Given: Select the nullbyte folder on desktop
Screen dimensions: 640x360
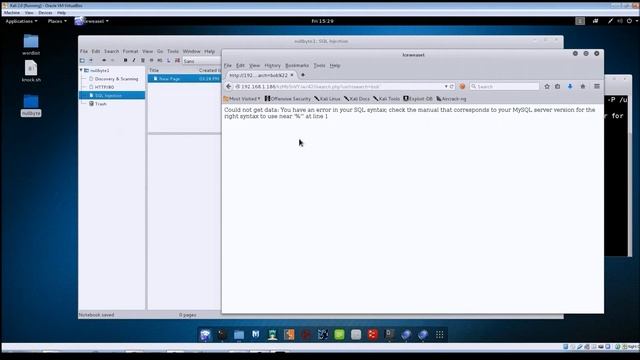Looking at the screenshot, I should tap(31, 105).
